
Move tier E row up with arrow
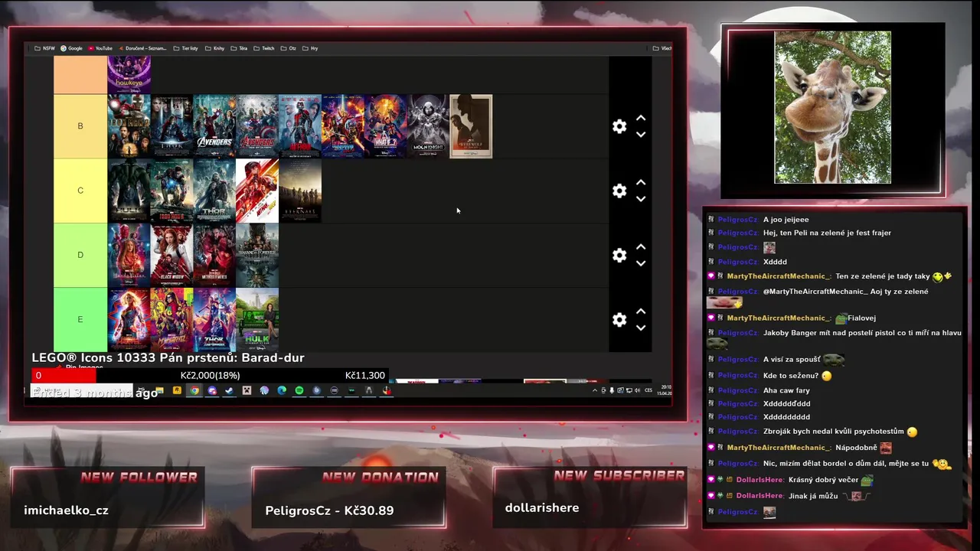click(641, 311)
